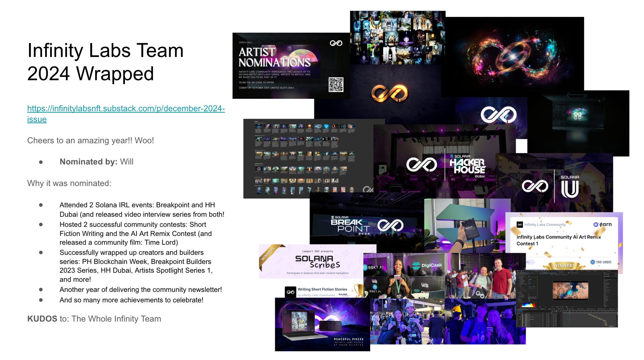Click the bullet about delivering the community newsletter
Screen dimensions: 644x360
pos(141,290)
